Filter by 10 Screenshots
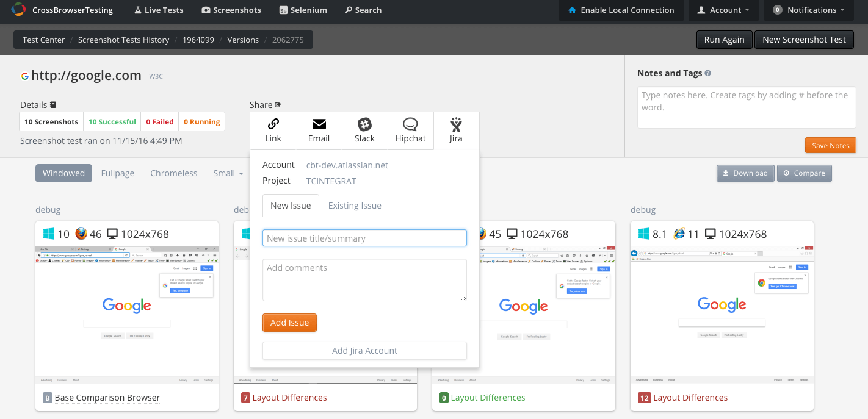This screenshot has height=419, width=868. click(x=51, y=121)
